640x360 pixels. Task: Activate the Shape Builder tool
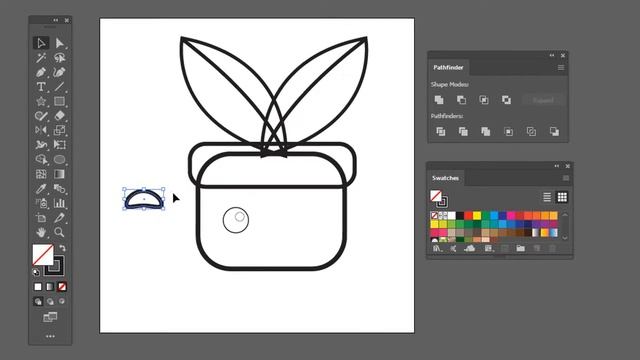[x=41, y=159]
